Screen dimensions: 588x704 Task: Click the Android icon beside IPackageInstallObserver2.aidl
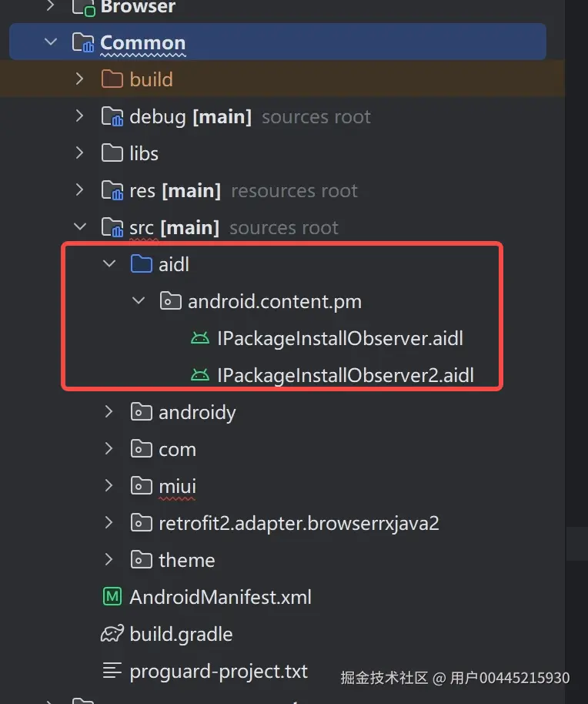200,376
